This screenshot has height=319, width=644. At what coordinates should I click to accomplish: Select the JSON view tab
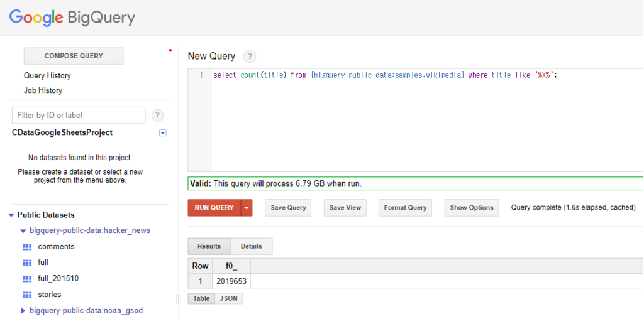click(x=229, y=298)
